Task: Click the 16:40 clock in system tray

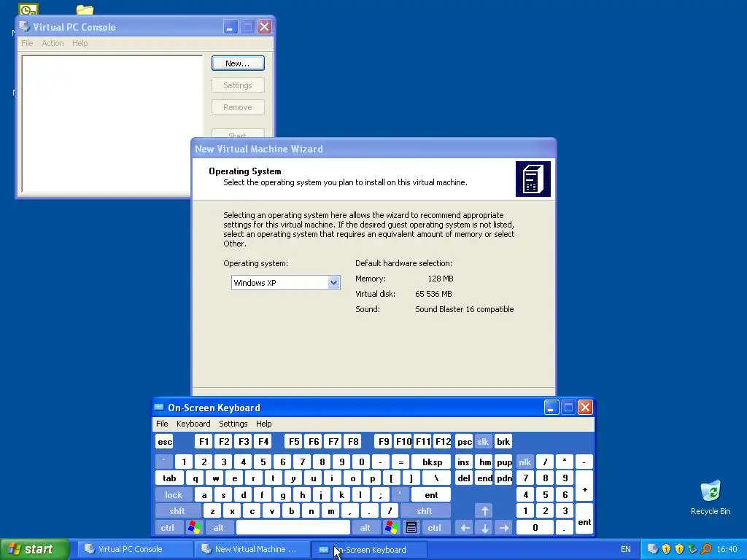Action: tap(727, 549)
